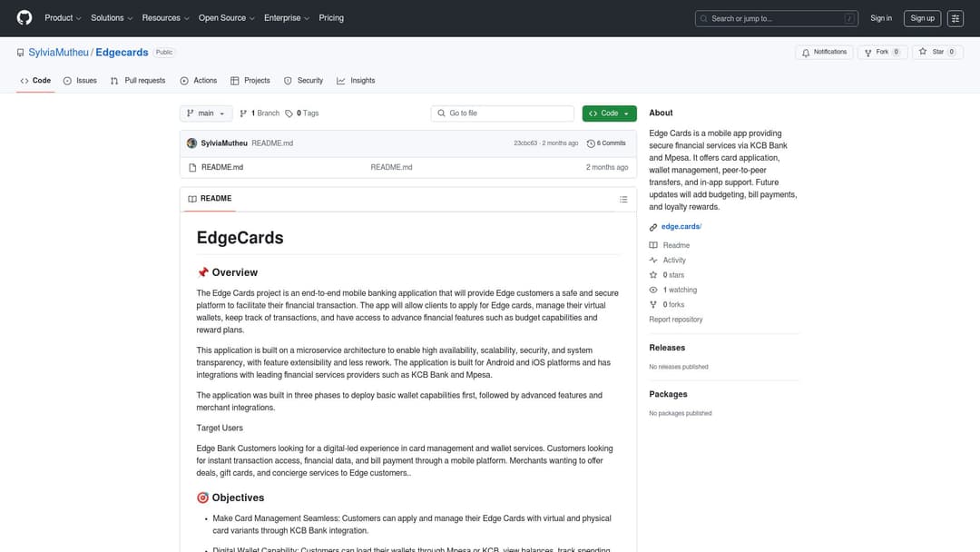Open the Edgecards repository name link
Image resolution: width=980 pixels, height=552 pixels.
tap(122, 53)
